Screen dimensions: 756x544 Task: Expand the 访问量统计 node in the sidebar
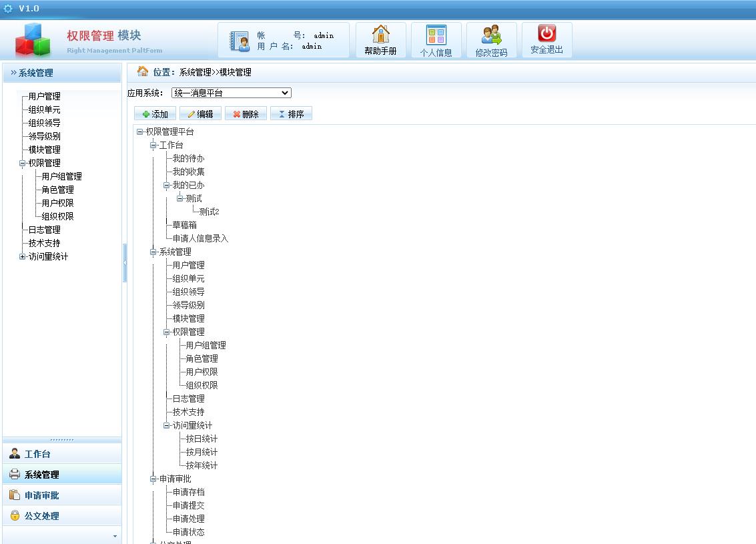click(22, 256)
